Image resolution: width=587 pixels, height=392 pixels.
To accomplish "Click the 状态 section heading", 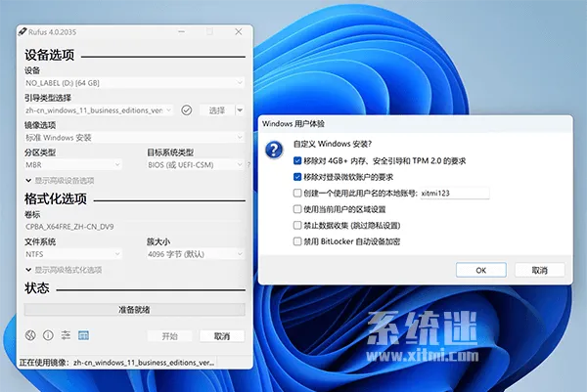I will (37, 287).
